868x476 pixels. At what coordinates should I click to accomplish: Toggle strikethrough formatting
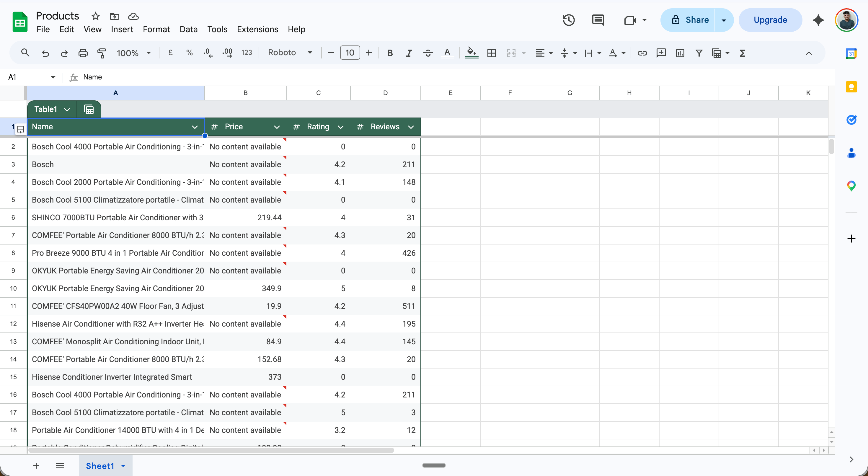[428, 53]
